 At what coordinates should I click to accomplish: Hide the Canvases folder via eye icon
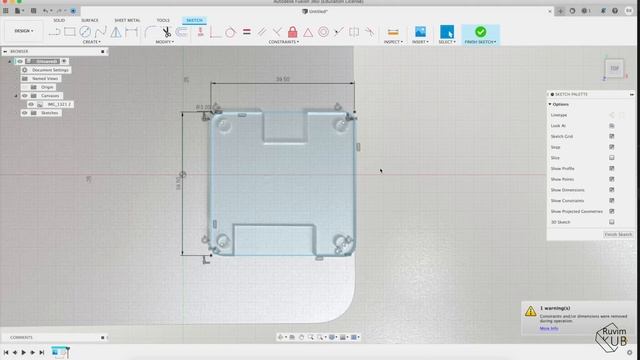pyautogui.click(x=25, y=96)
